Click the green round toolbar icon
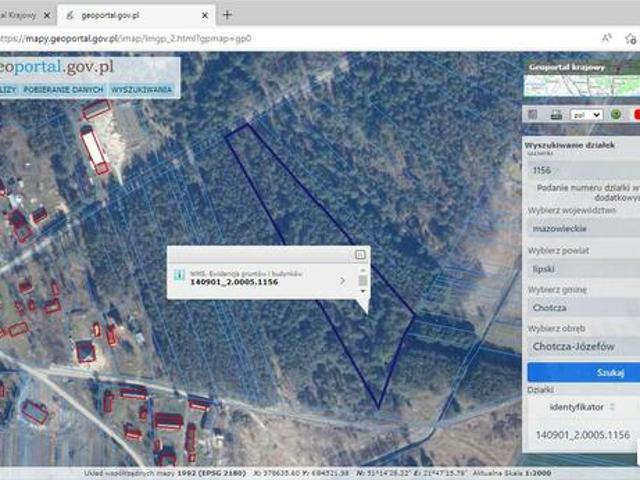640x480 pixels. 616,114
